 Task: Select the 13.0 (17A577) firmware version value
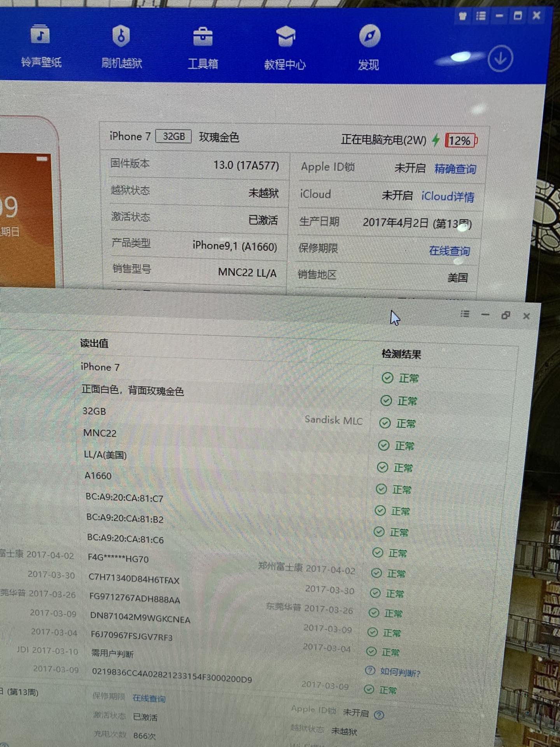tap(246, 165)
